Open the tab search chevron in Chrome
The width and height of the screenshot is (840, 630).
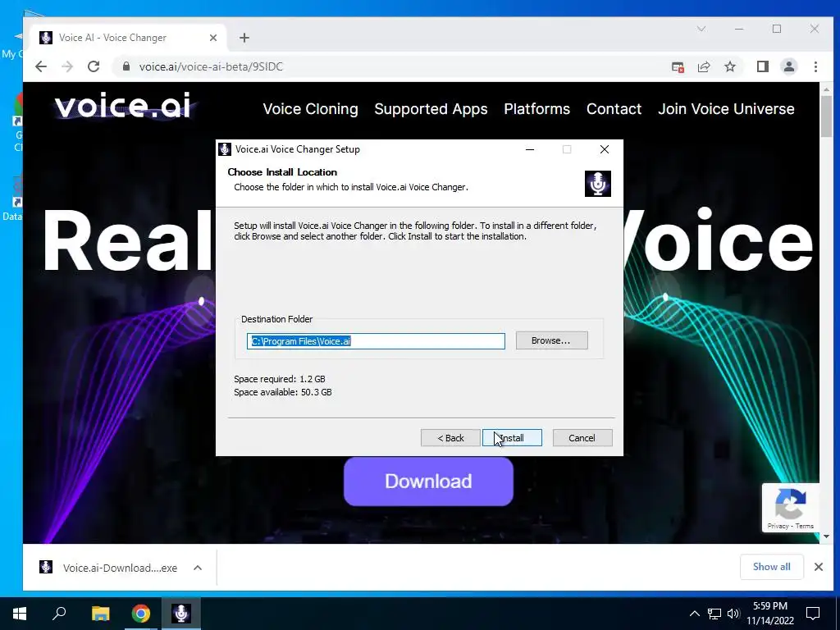pos(701,29)
